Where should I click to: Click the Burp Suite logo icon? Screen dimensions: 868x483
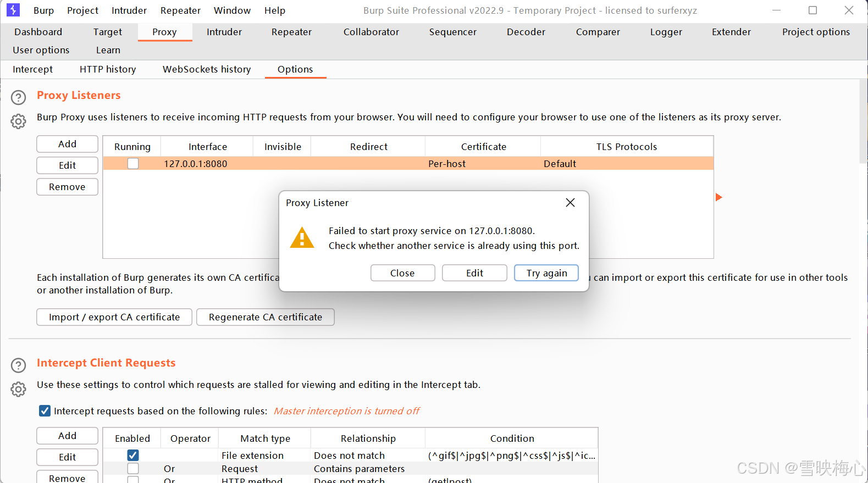pyautogui.click(x=13, y=10)
